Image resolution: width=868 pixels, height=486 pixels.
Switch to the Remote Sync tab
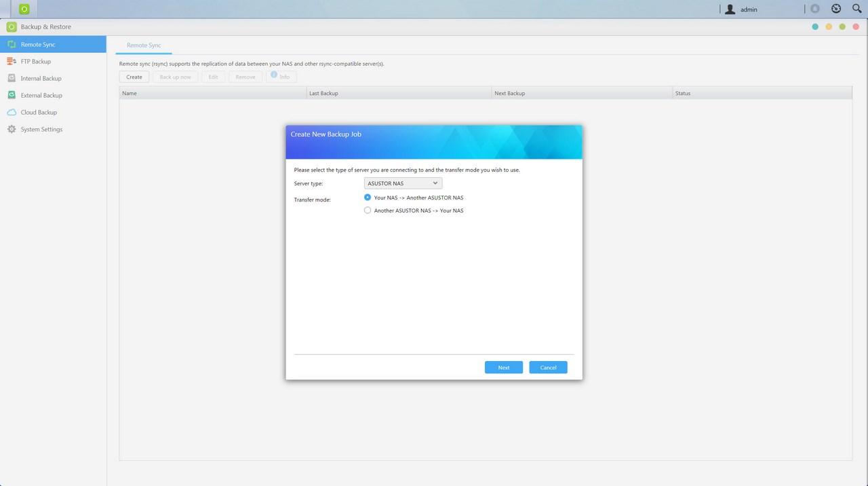click(144, 45)
